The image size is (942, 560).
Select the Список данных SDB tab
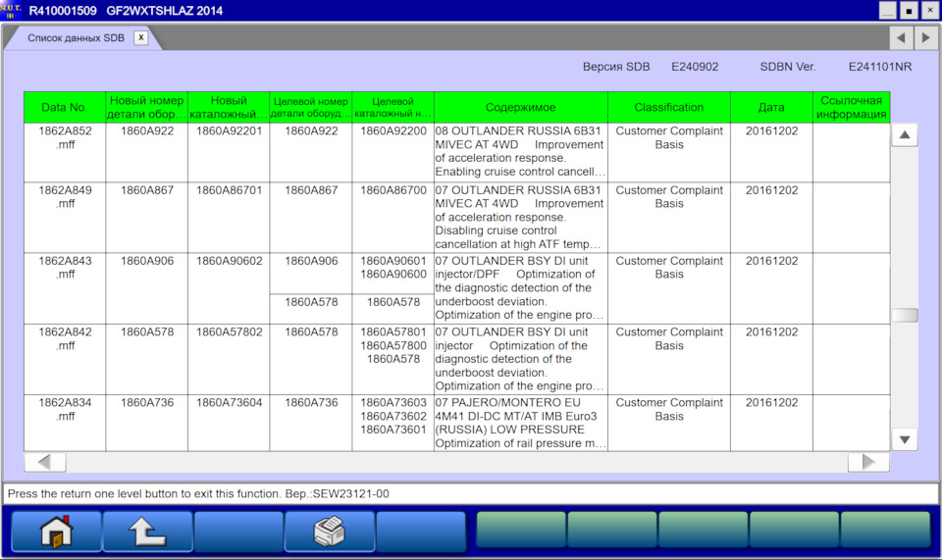coord(76,38)
